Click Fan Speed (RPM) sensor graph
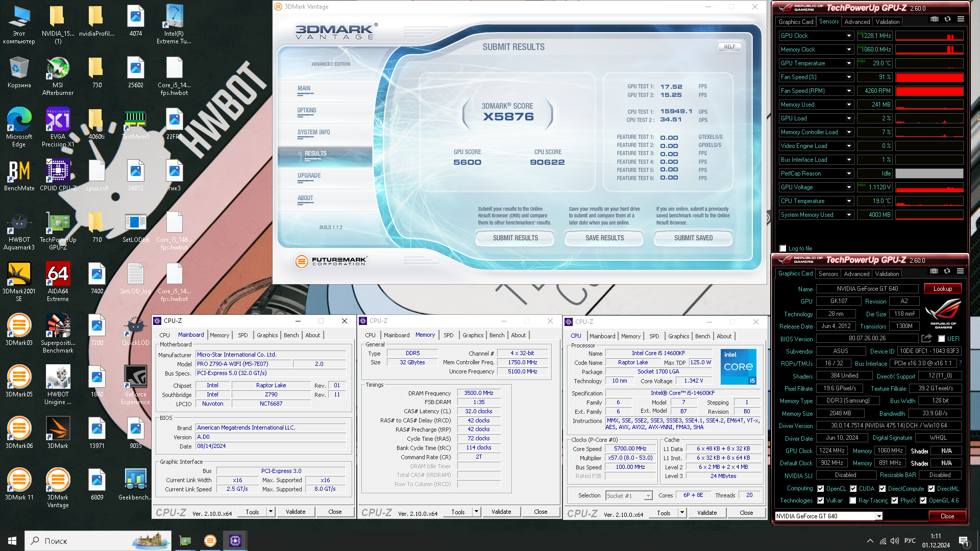Screen dimensions: 980x551 click(x=929, y=91)
